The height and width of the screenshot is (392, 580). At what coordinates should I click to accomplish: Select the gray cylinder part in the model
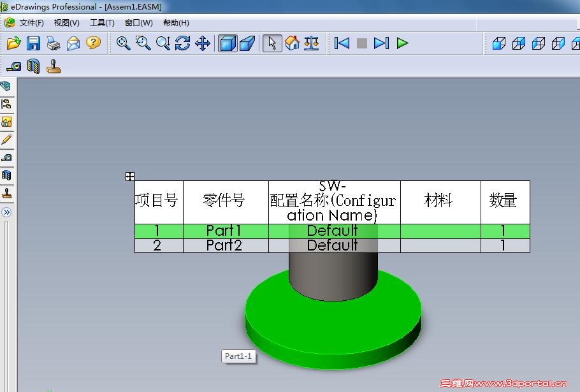(x=333, y=275)
